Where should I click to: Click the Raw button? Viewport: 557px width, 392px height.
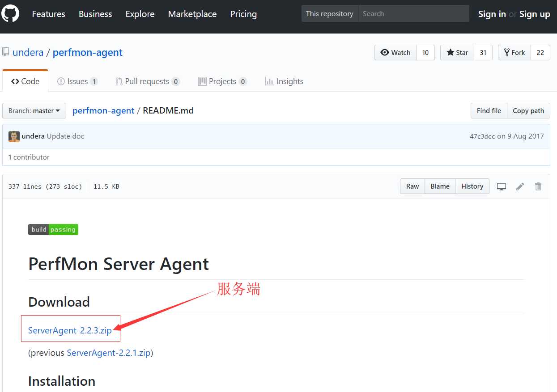tap(412, 186)
